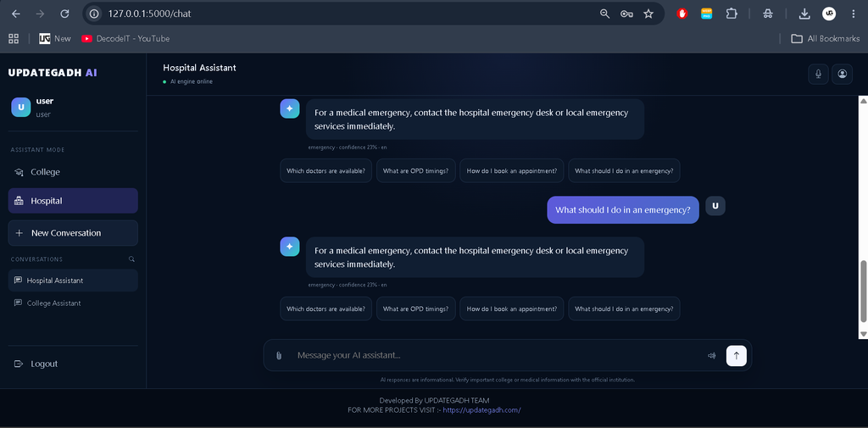Click the incognito icon in browser toolbar
868x428 pixels.
767,14
